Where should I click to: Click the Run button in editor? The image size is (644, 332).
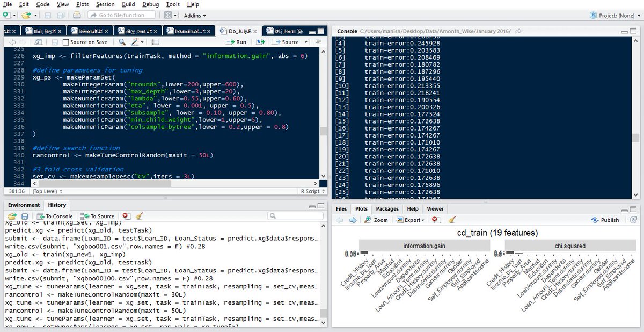click(x=235, y=42)
